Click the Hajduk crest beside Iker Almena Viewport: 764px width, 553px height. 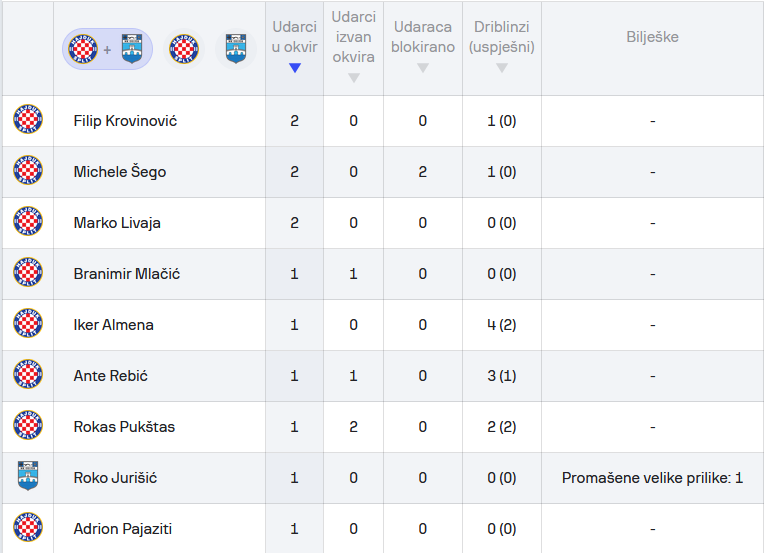click(28, 325)
